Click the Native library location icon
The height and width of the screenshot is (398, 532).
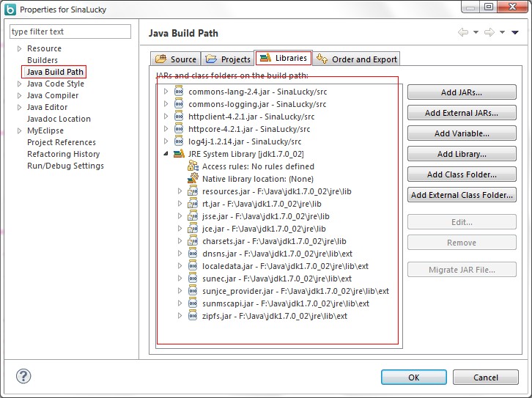193,179
